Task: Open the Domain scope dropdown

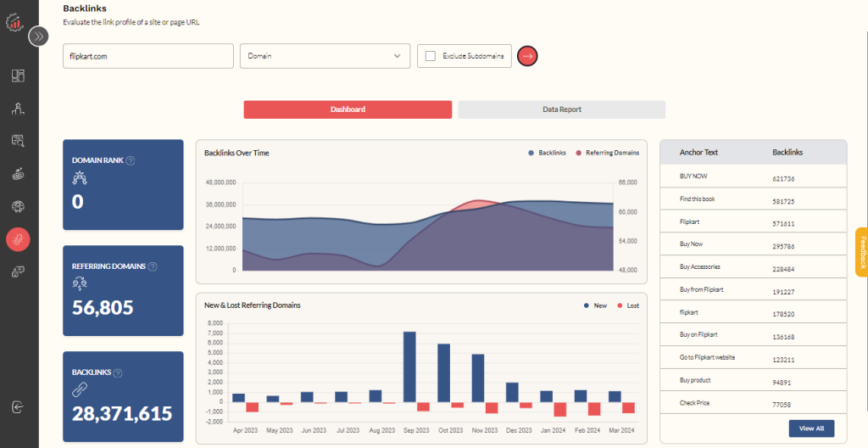Action: 325,56
